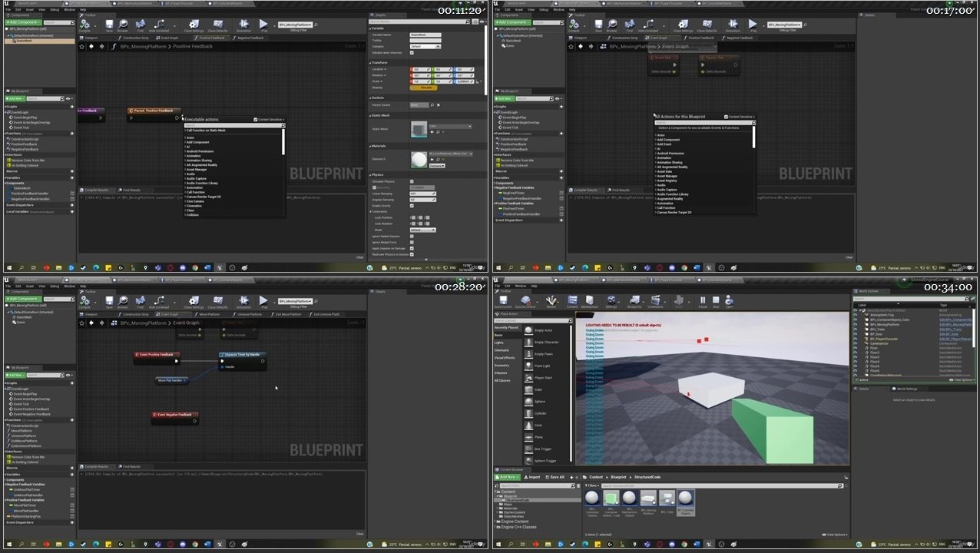Open Textures dropdown under Materials
This screenshot has width=980, height=553.
436,166
